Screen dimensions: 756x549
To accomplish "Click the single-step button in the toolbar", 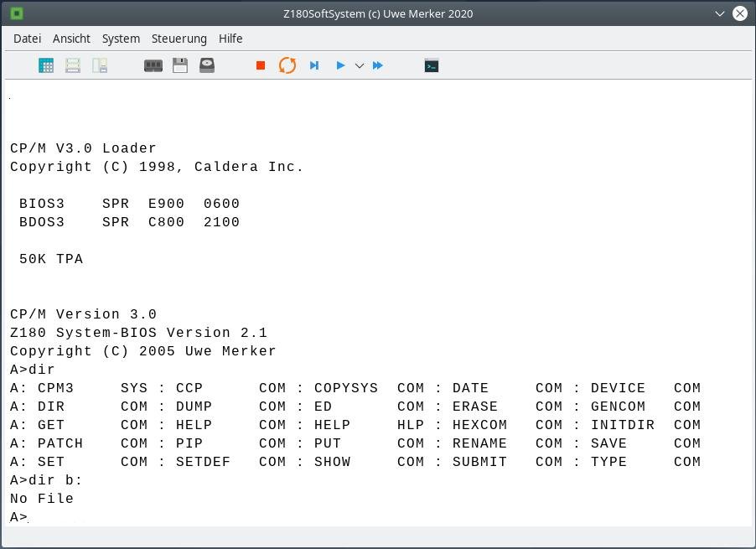I will click(314, 65).
